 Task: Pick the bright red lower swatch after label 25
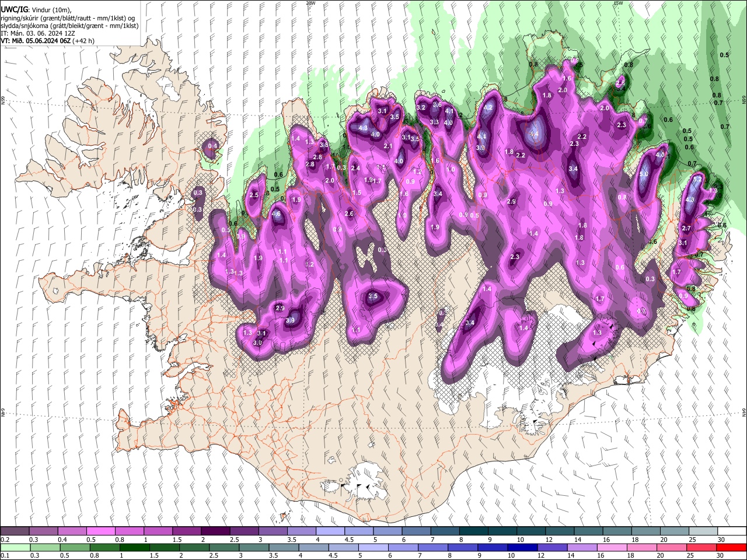731,548
